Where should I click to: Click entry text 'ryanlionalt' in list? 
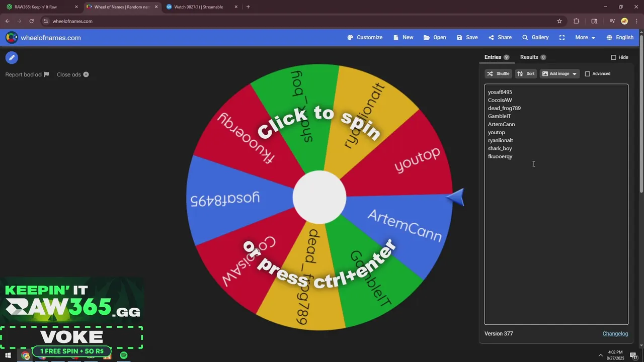click(501, 140)
